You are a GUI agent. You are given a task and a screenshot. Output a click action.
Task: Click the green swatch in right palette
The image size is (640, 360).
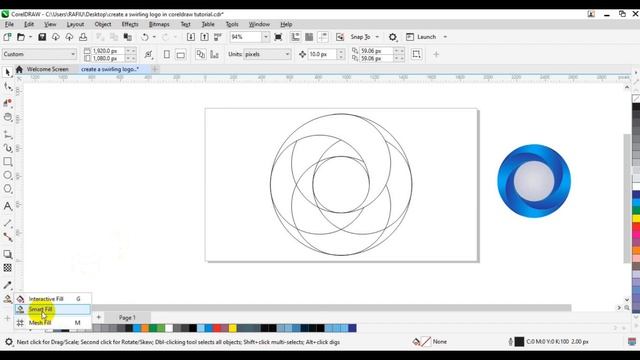coord(636,211)
